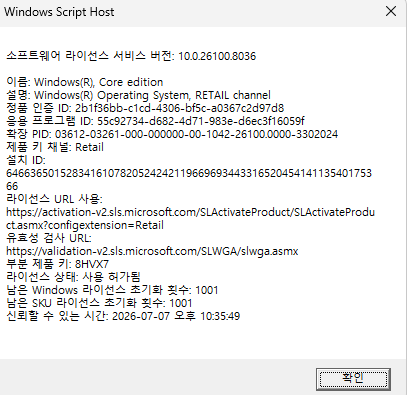
Task: Click the Windows(R), Core edition name line
Action: [x=85, y=82]
